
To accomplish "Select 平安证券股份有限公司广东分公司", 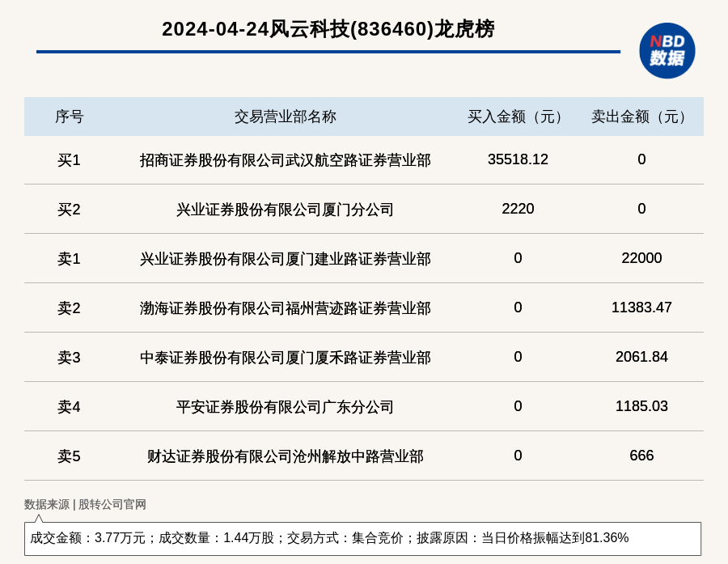I will point(285,407).
